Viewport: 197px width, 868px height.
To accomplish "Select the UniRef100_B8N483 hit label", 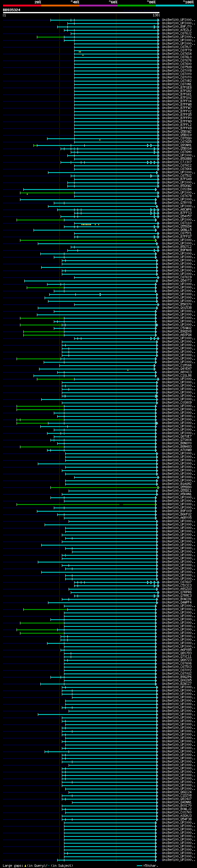I will (177, 446).
